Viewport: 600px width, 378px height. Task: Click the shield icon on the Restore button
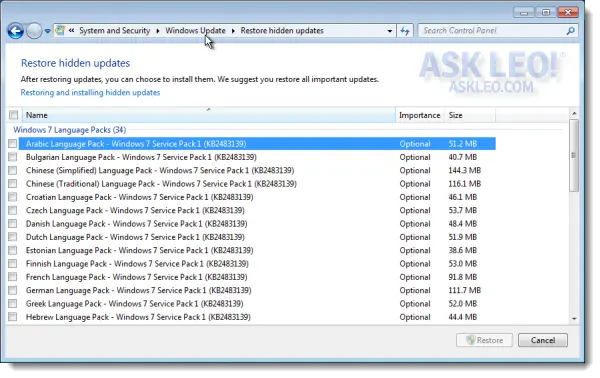(x=471, y=340)
